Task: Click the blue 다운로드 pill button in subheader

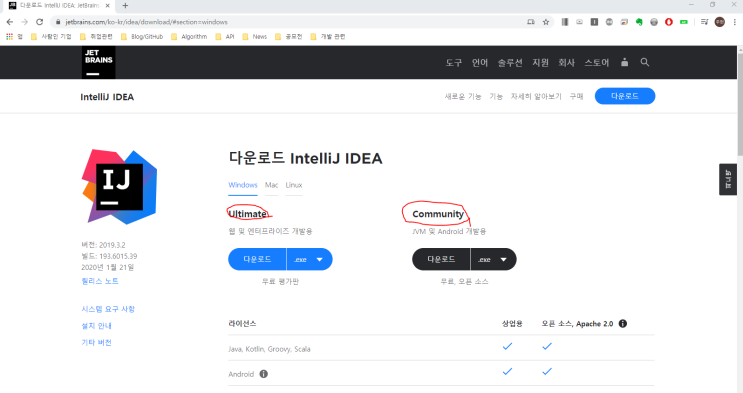Action: 625,96
